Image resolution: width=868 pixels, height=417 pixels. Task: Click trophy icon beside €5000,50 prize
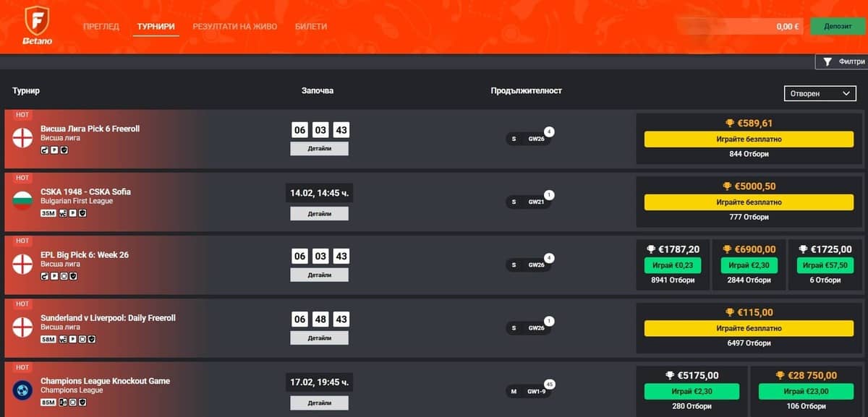pos(727,186)
